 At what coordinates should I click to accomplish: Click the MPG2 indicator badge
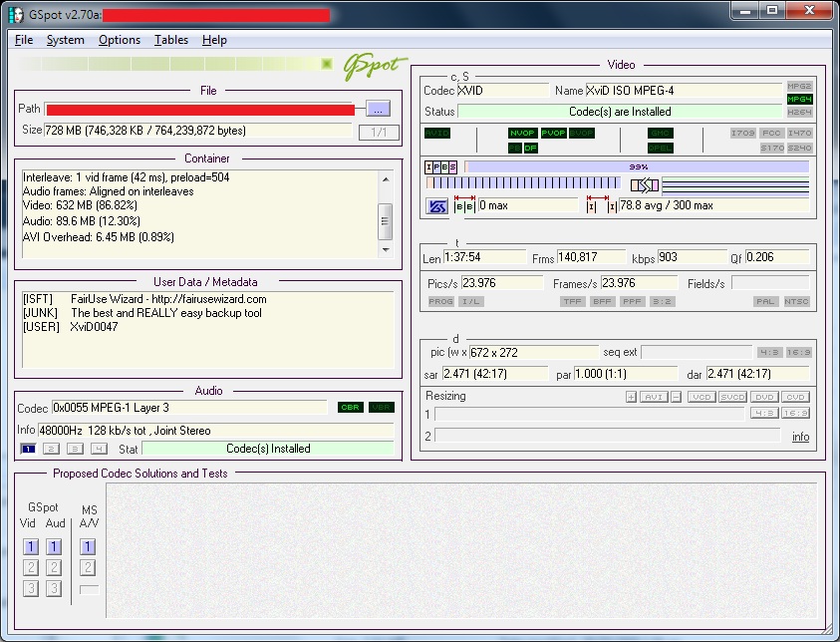click(x=799, y=87)
